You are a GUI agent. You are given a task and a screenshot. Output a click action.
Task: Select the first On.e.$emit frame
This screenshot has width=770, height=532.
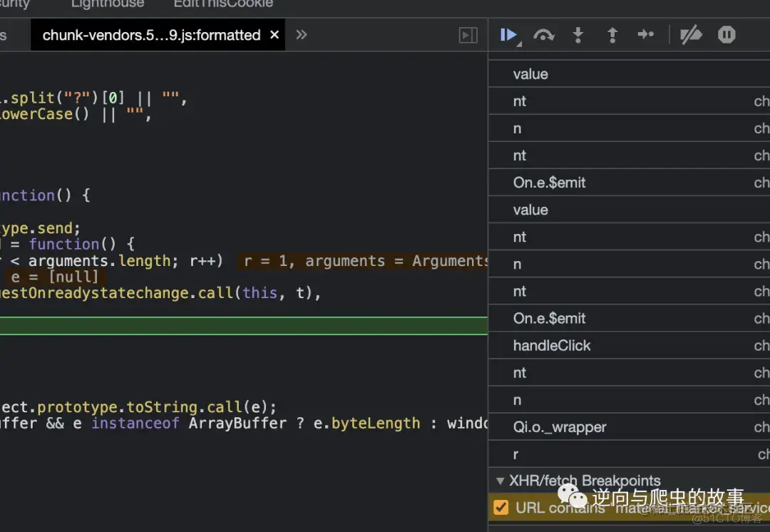pyautogui.click(x=629, y=183)
